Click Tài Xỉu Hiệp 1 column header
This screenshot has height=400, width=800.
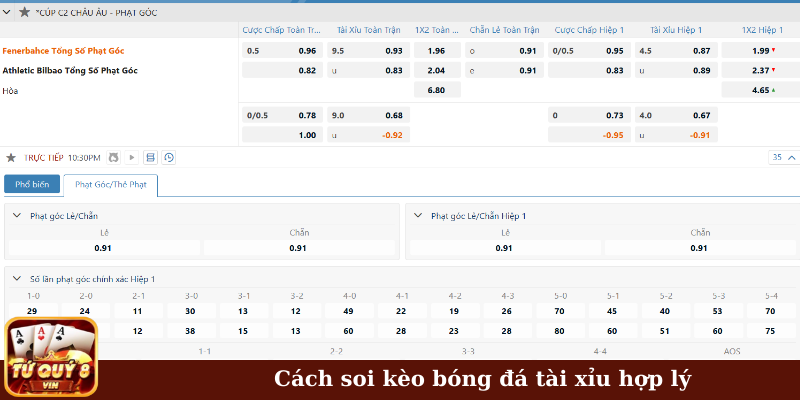tap(676, 30)
